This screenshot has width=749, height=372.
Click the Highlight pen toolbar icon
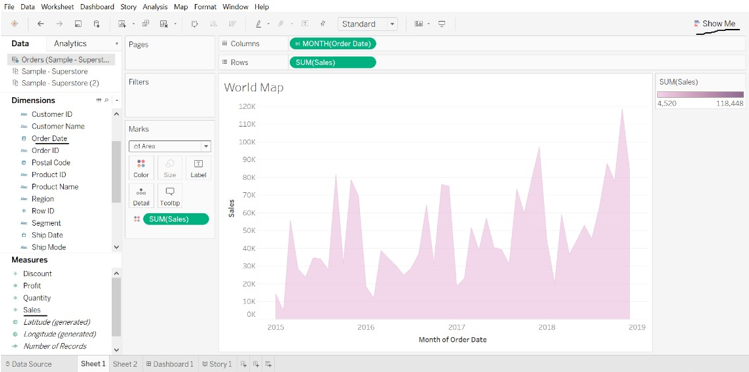coord(258,24)
